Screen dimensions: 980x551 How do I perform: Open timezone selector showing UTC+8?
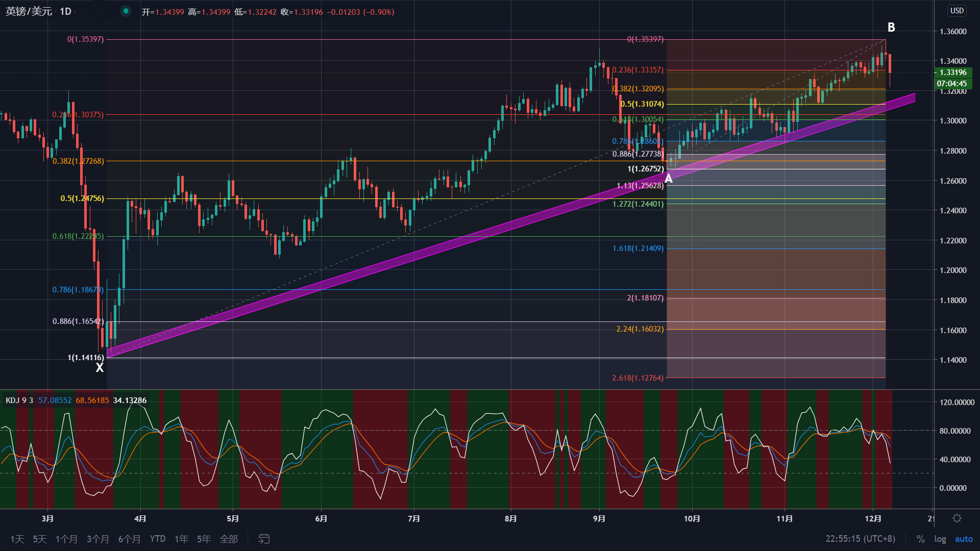pos(860,539)
